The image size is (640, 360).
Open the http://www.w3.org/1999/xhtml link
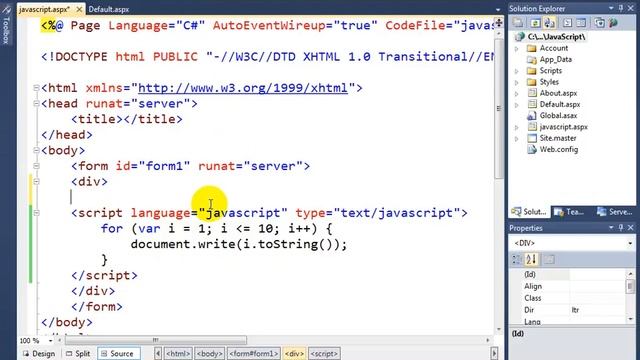[x=243, y=88]
